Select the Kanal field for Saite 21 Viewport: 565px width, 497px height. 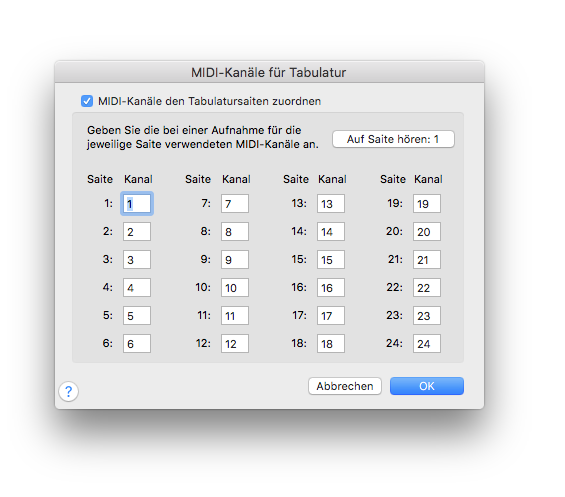tap(427, 259)
